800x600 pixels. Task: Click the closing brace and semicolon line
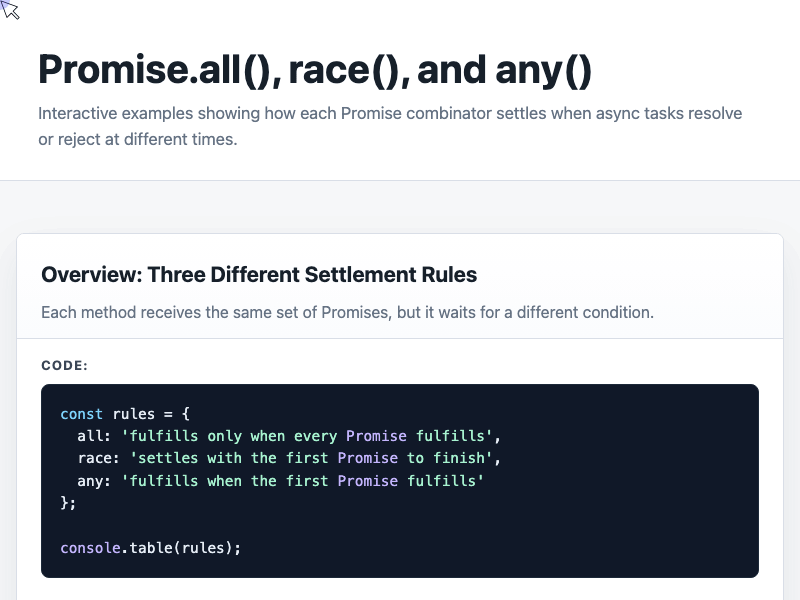click(x=68, y=503)
